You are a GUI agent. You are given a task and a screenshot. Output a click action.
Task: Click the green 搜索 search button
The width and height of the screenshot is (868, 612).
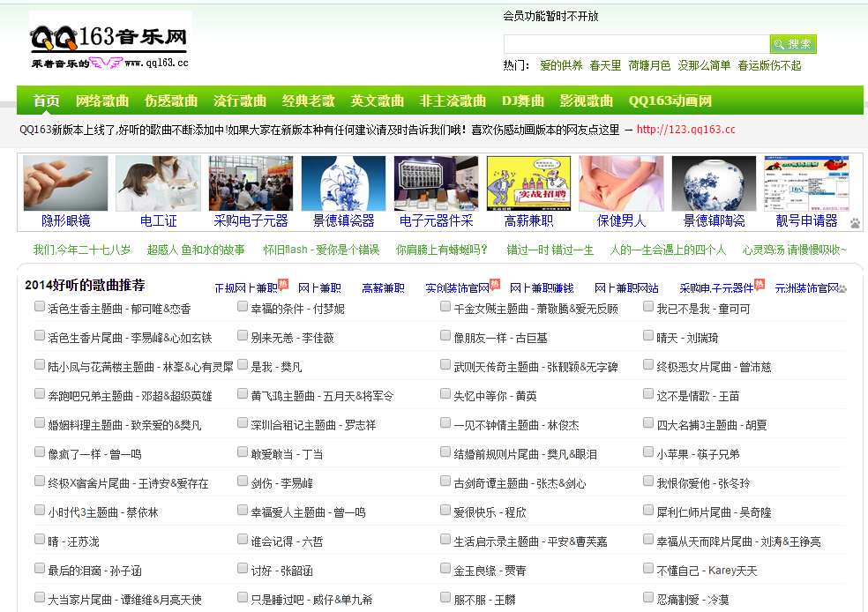click(793, 44)
